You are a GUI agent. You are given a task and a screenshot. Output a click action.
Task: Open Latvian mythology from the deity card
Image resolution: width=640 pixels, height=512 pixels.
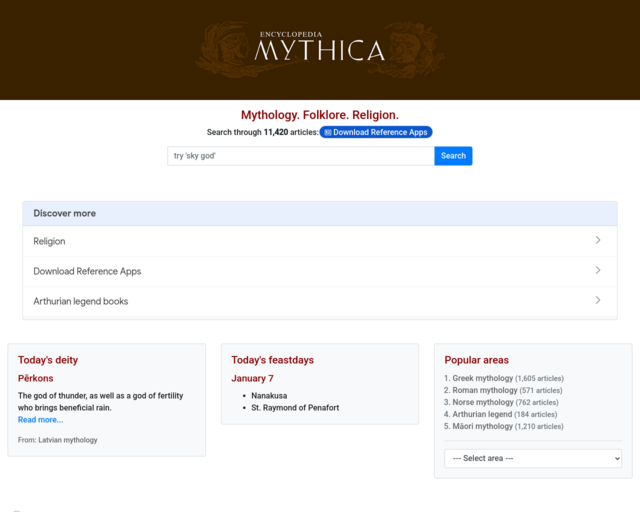coord(68,440)
